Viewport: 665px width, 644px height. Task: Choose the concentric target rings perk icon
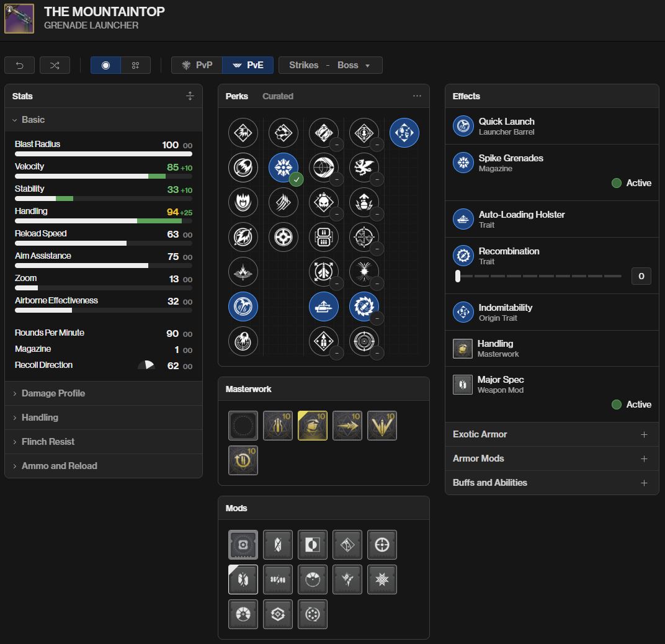click(364, 341)
